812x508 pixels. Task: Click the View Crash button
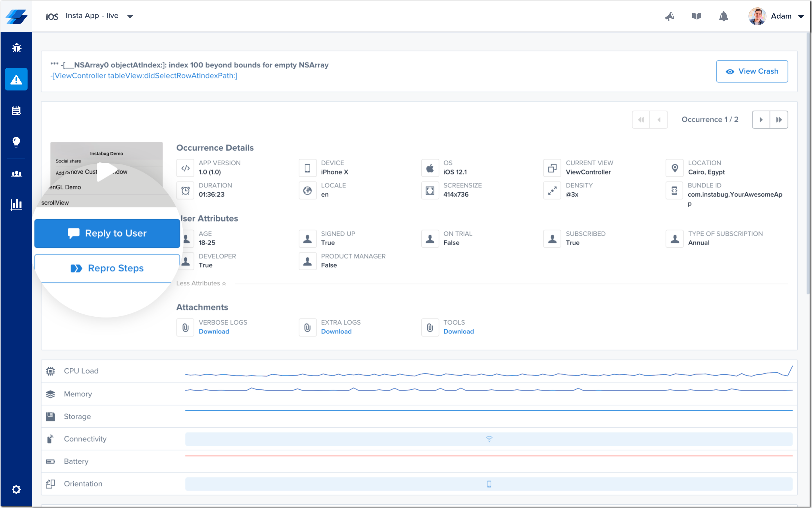[752, 71]
